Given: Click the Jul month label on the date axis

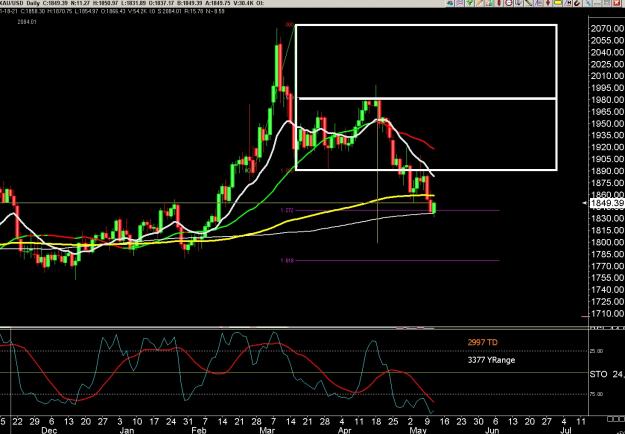Looking at the screenshot, I should [565, 430].
